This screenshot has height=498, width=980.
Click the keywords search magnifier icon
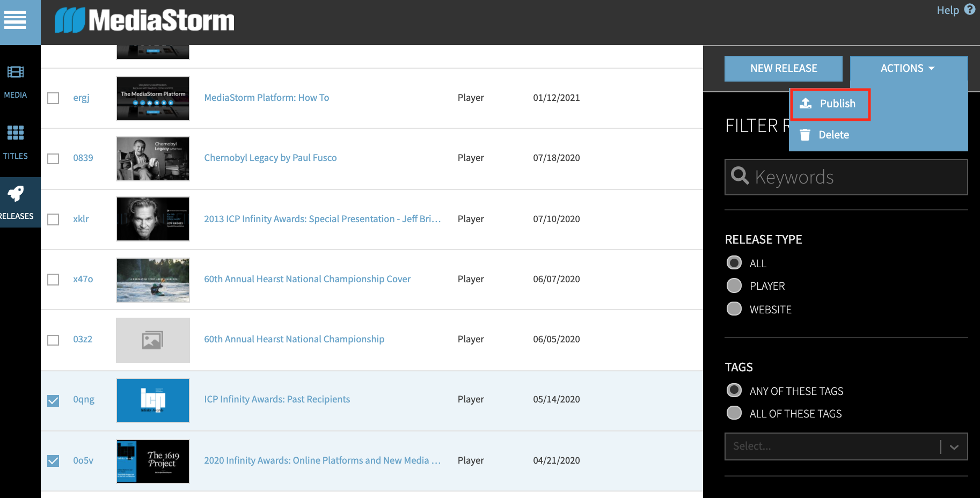[740, 176]
